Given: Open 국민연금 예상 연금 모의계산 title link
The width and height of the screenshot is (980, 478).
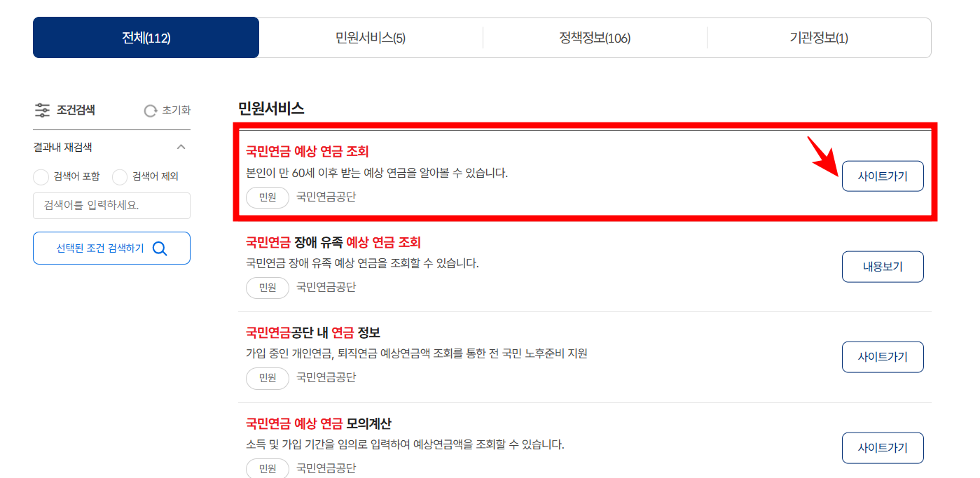Looking at the screenshot, I should tap(319, 423).
